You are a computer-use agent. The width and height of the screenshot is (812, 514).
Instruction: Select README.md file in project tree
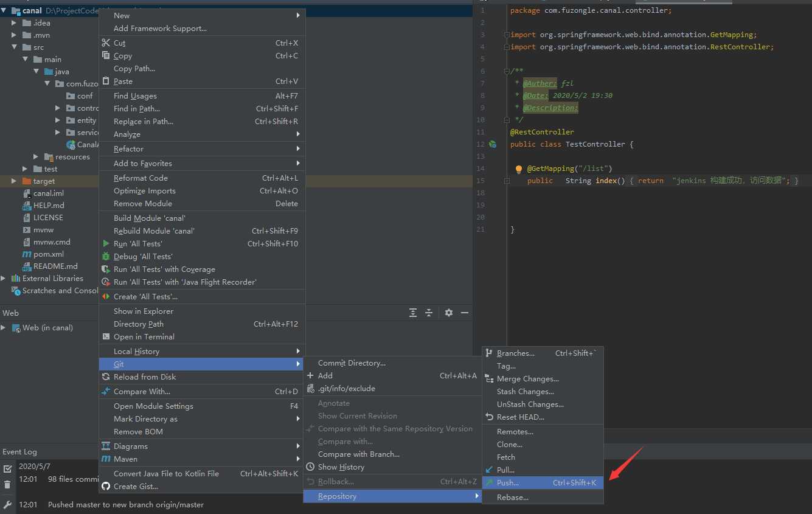(55, 266)
